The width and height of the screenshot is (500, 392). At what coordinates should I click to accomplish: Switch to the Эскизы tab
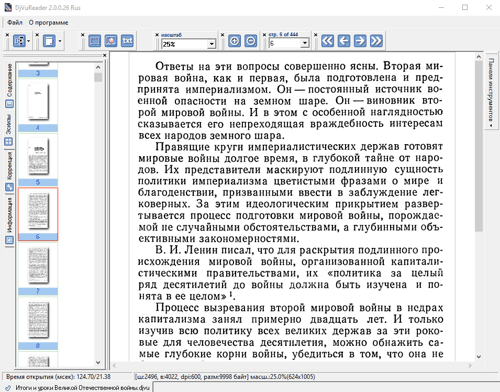pyautogui.click(x=9, y=129)
